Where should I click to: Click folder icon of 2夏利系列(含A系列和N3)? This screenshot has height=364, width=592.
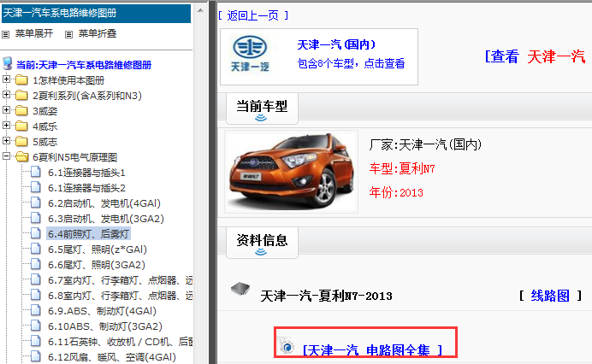(x=21, y=95)
